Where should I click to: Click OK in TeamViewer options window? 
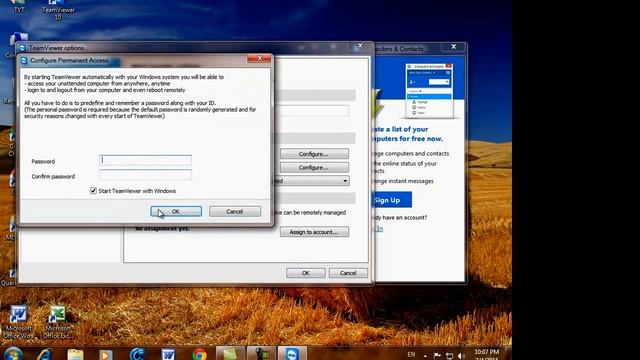(x=306, y=273)
